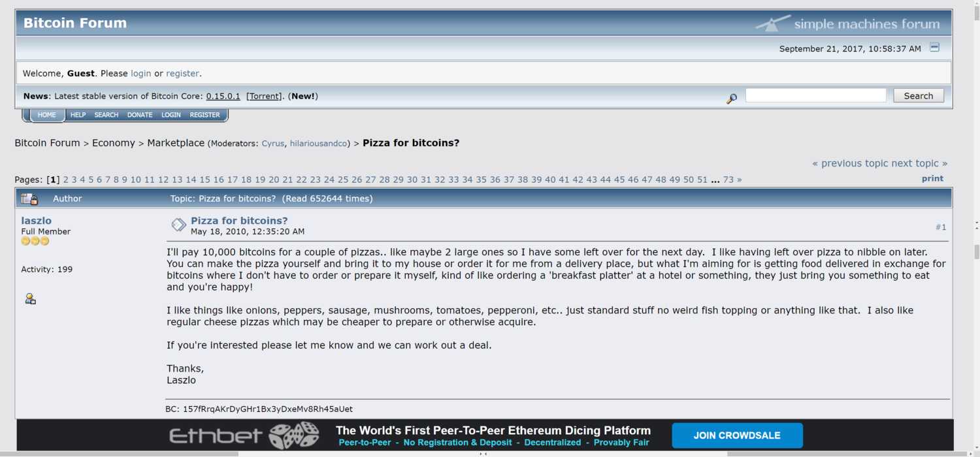Click the Search button
Viewport: 980px width, 457px height.
(x=919, y=95)
